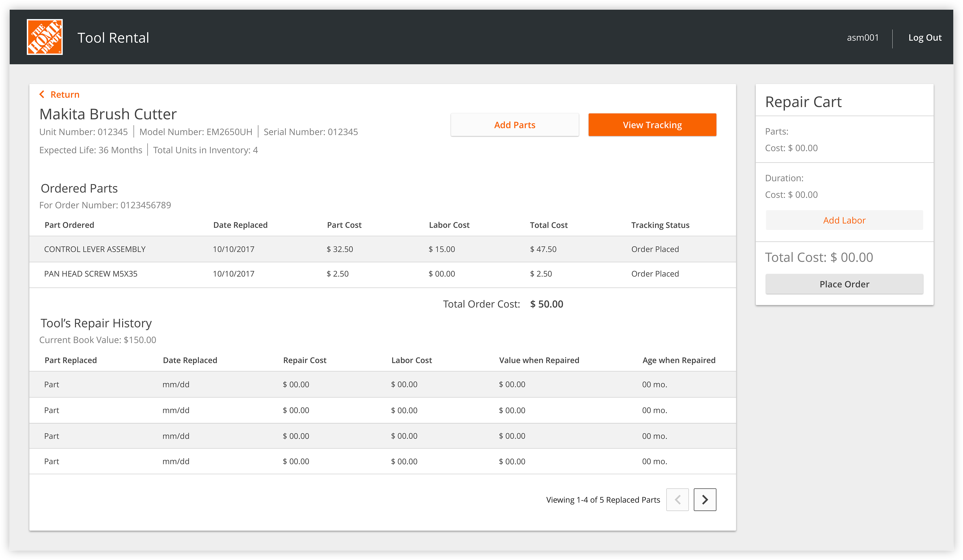Select the CONTROL LEVER ASSEMBLY row
This screenshot has height=560, width=963.
click(x=382, y=249)
